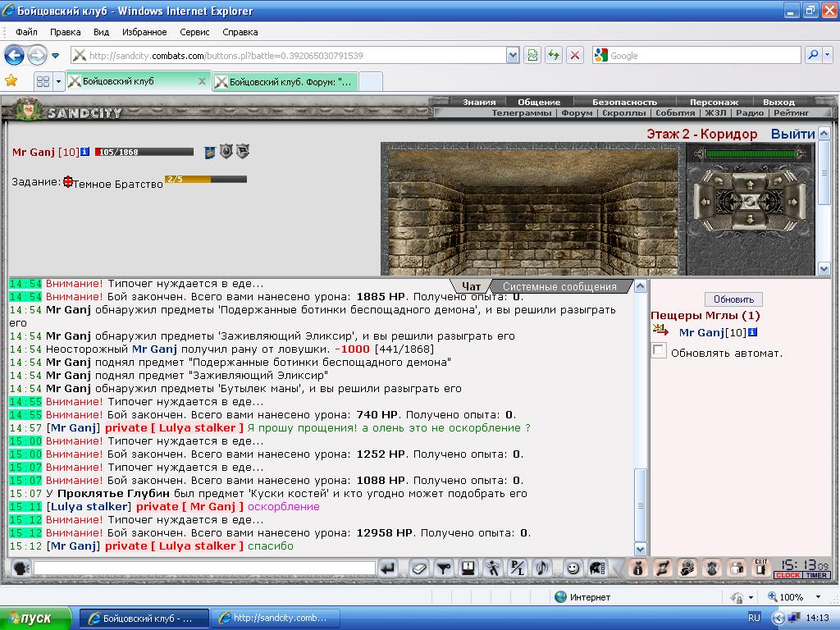Image resolution: width=840 pixels, height=630 pixels.
Task: Click in the chat message input field
Action: (x=204, y=568)
